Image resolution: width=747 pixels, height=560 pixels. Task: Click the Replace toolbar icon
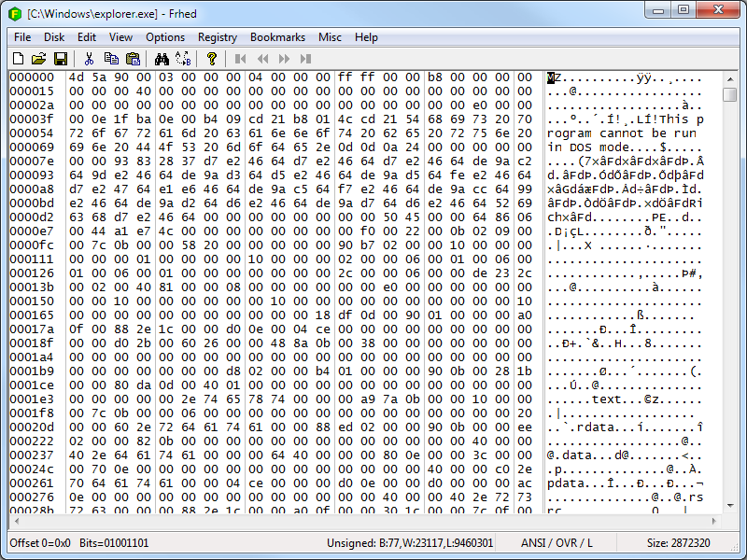click(x=182, y=59)
